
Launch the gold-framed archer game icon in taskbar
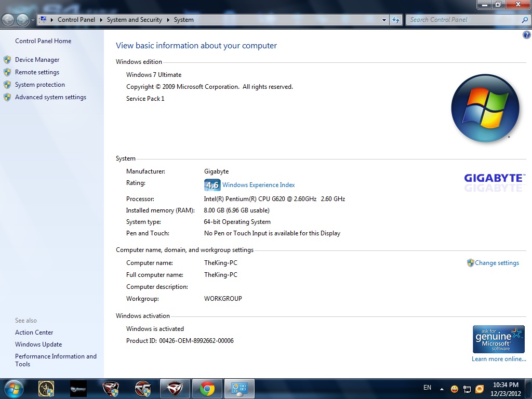tap(46, 389)
